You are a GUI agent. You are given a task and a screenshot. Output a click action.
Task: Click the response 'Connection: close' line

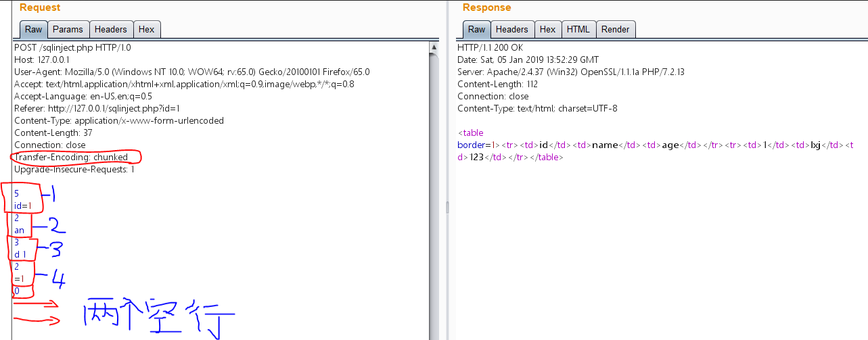(493, 96)
